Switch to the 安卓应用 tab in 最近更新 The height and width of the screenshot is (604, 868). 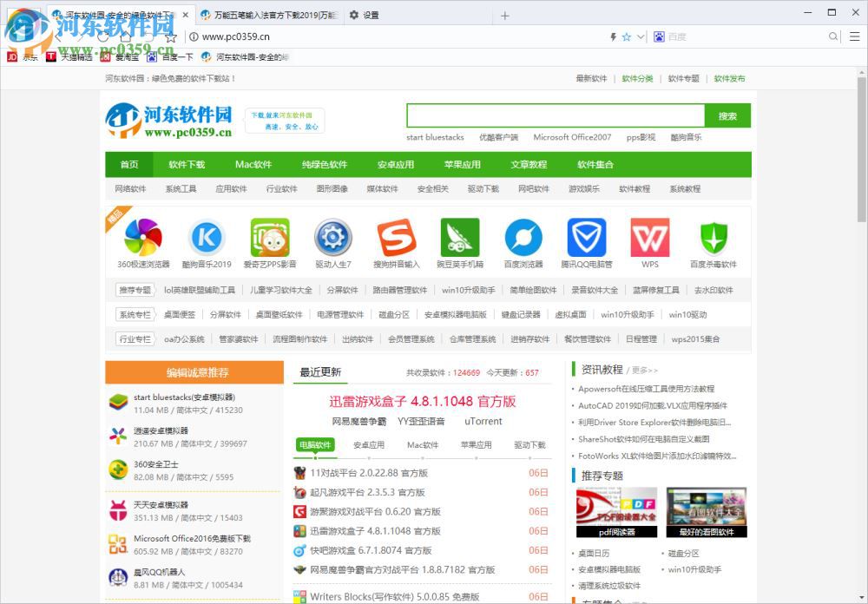point(369,444)
